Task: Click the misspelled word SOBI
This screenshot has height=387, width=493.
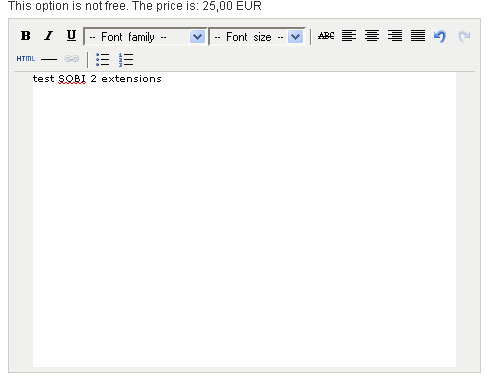Action: 72,79
